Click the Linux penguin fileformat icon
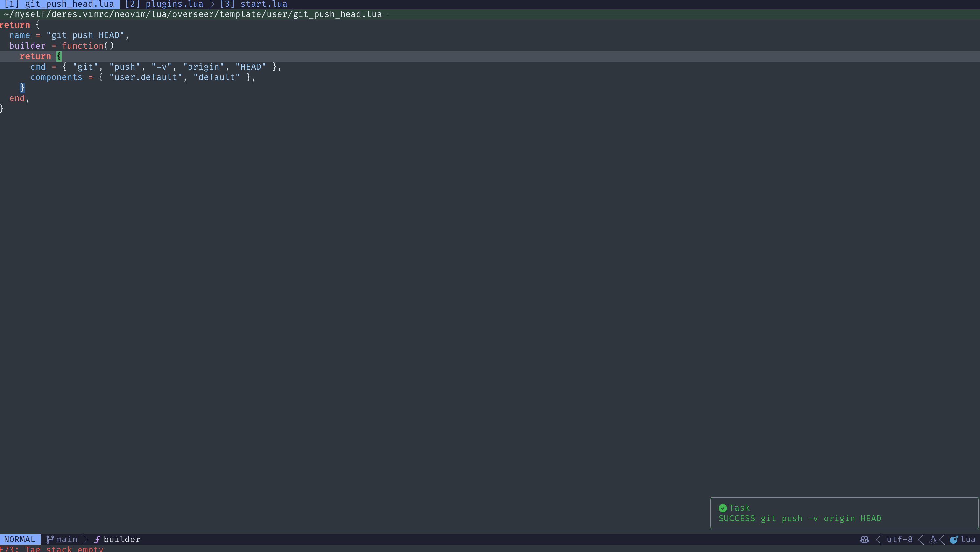The width and height of the screenshot is (980, 552). pyautogui.click(x=933, y=540)
